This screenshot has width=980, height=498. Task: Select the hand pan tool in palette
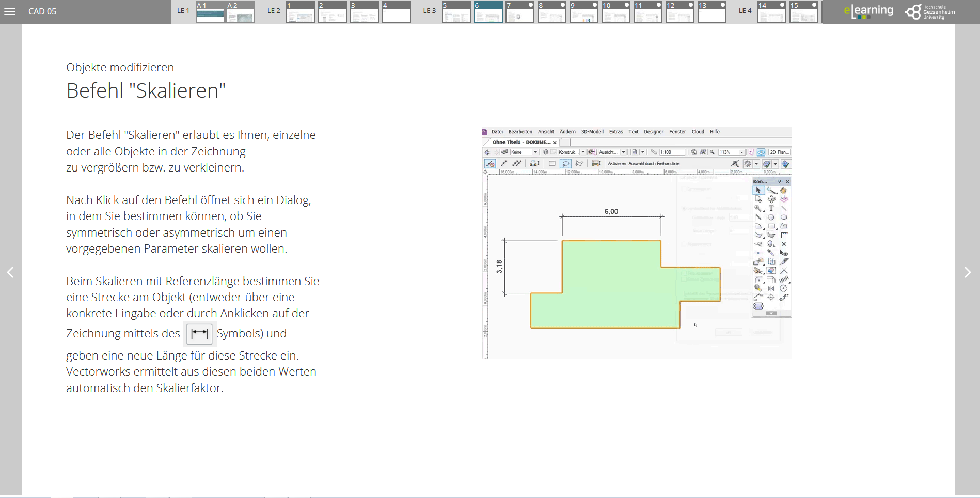[783, 191]
